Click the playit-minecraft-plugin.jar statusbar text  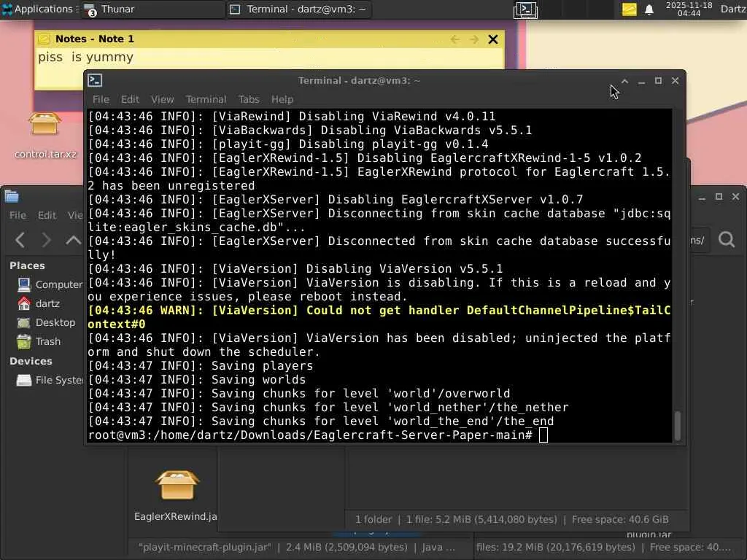pos(296,547)
